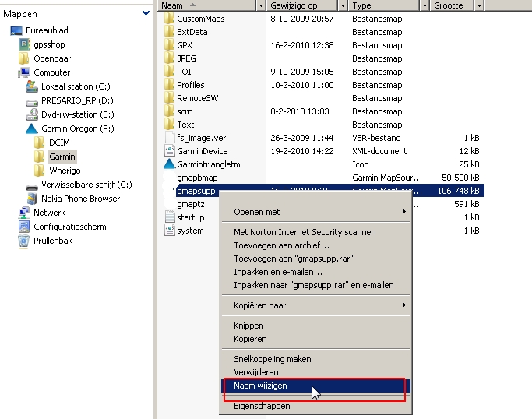Open the Type column dropdown arrow

425,5
